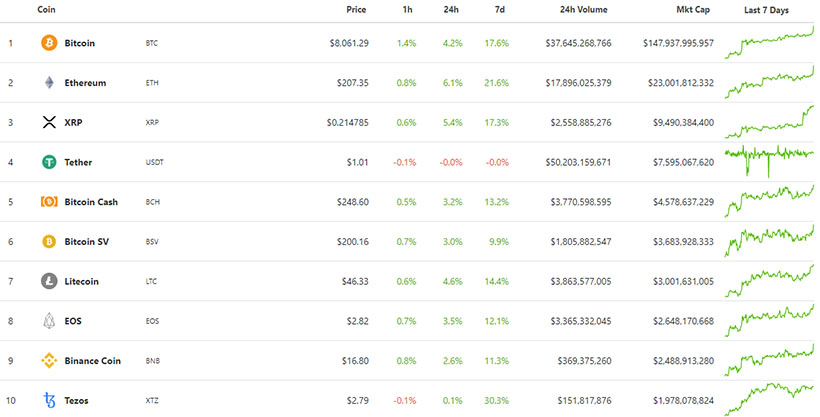Click Ethereum 7d change 21.6%
The image size is (820, 417).
pyautogui.click(x=497, y=83)
